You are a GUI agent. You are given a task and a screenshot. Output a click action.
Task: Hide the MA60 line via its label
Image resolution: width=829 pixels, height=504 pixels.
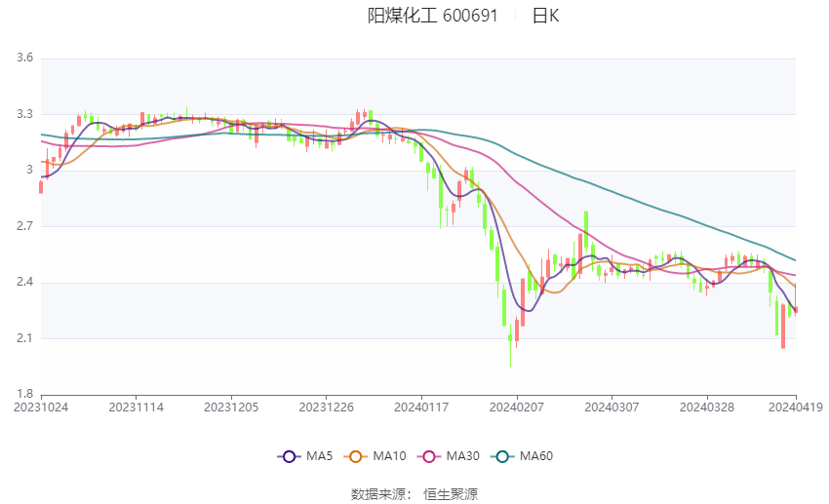(536, 456)
